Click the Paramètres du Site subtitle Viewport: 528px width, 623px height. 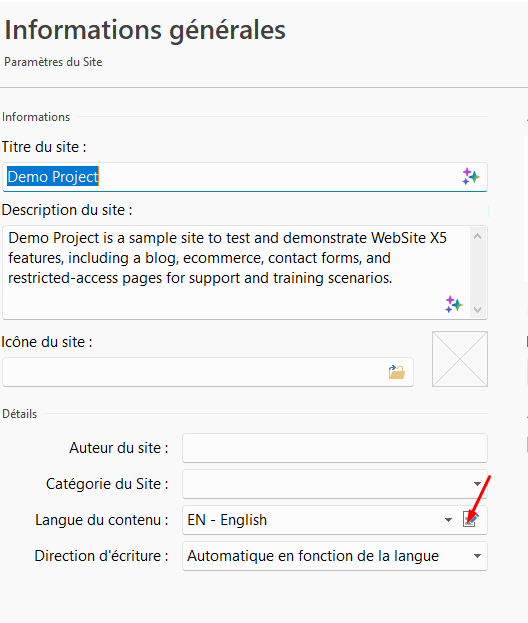tap(53, 62)
